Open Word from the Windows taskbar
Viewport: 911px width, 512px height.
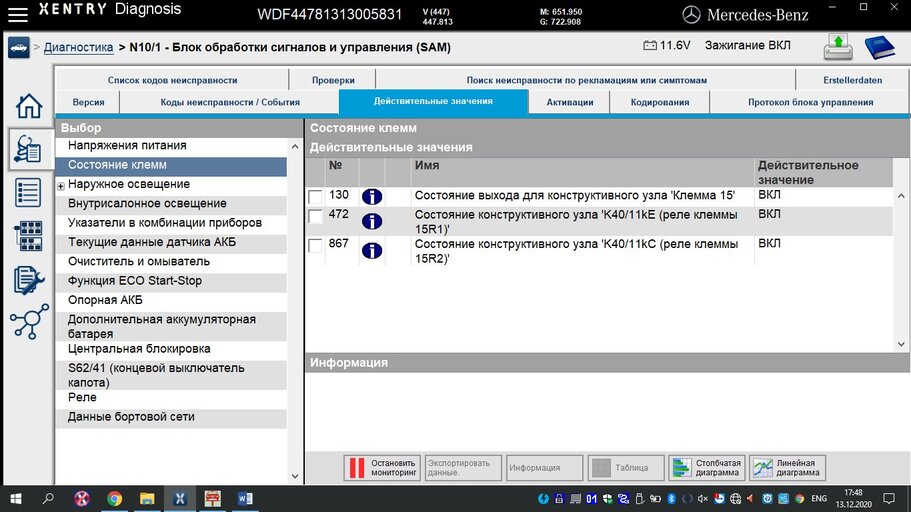(245, 498)
